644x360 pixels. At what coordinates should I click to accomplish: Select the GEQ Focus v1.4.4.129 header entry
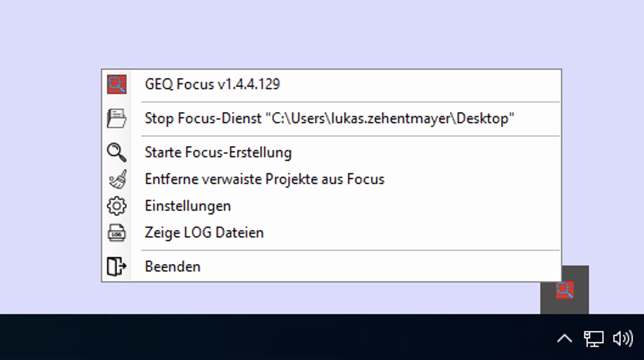pyautogui.click(x=331, y=85)
